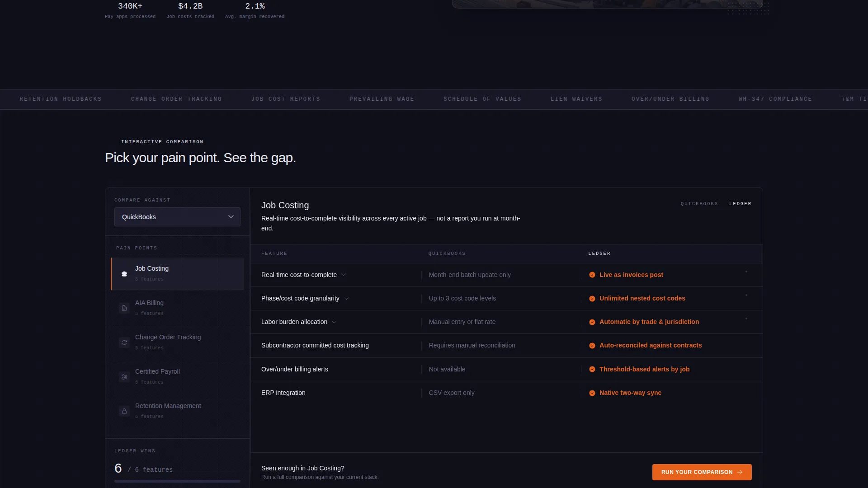Click Not available QuickBooks cell

click(447, 369)
